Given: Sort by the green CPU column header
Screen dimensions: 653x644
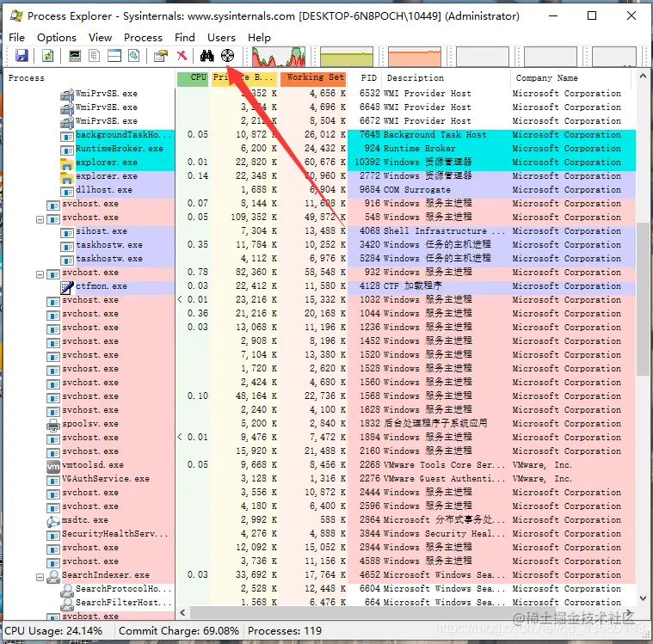Looking at the screenshot, I should click(192, 78).
